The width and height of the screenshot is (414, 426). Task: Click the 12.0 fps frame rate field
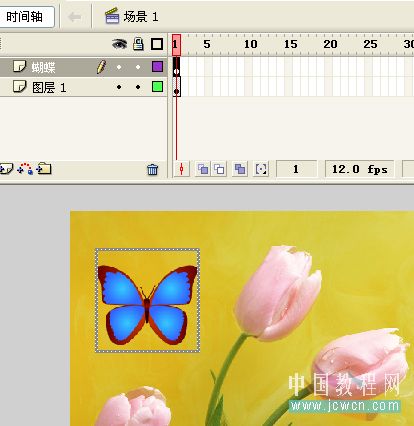click(360, 169)
